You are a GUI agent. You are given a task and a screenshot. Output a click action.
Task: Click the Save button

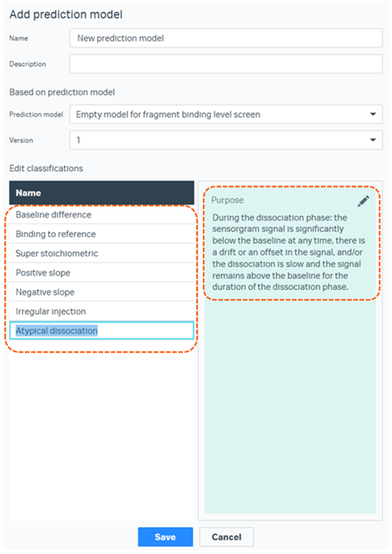pos(165,537)
